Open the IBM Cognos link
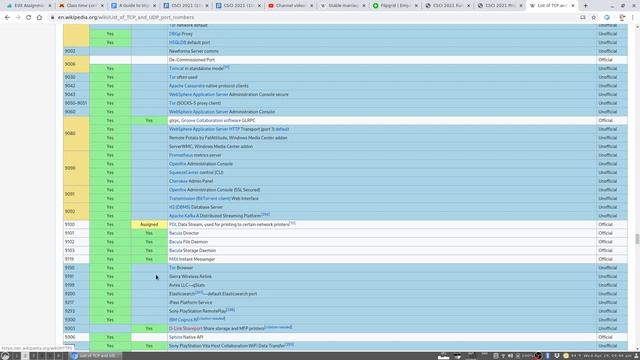 click(183, 320)
